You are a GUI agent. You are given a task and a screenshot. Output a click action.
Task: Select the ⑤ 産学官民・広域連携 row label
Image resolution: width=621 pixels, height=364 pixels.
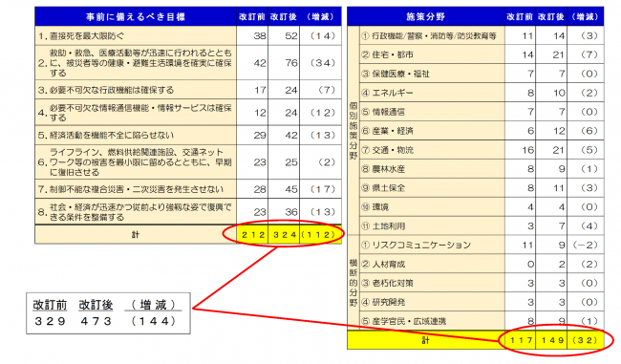point(432,321)
